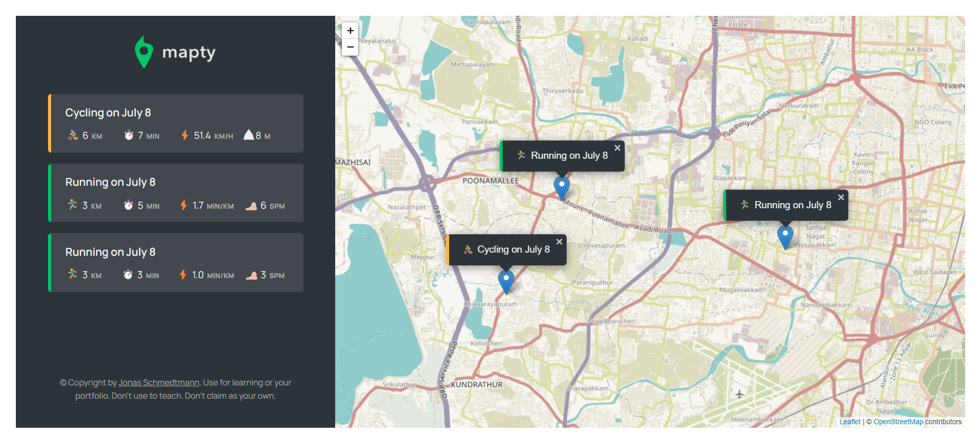This screenshot has width=980, height=440.
Task: Zoom in on the map
Action: pyautogui.click(x=350, y=31)
